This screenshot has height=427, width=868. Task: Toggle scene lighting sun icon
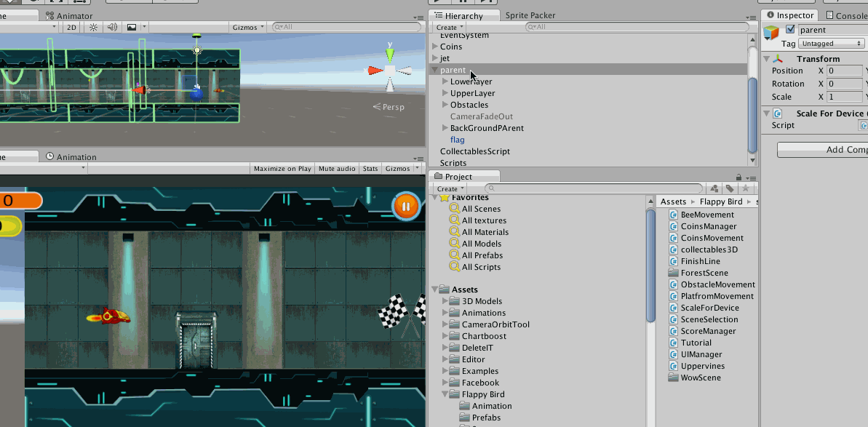[x=94, y=27]
